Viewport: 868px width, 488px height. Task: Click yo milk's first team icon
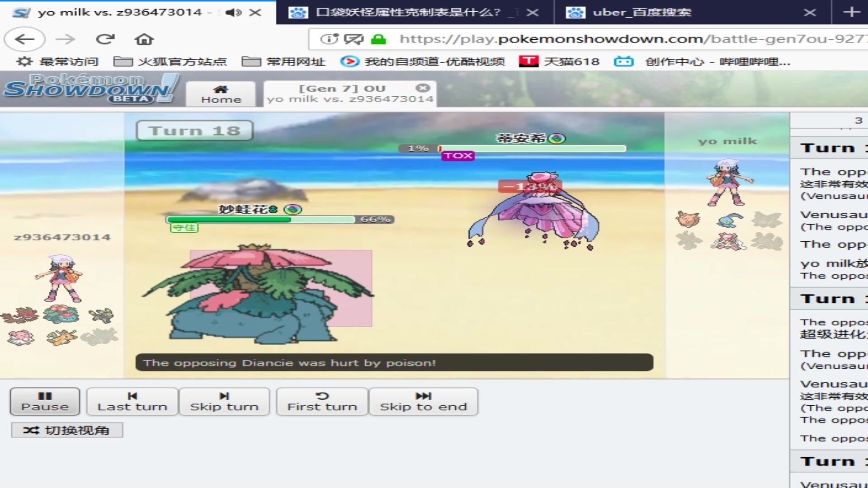pos(688,220)
